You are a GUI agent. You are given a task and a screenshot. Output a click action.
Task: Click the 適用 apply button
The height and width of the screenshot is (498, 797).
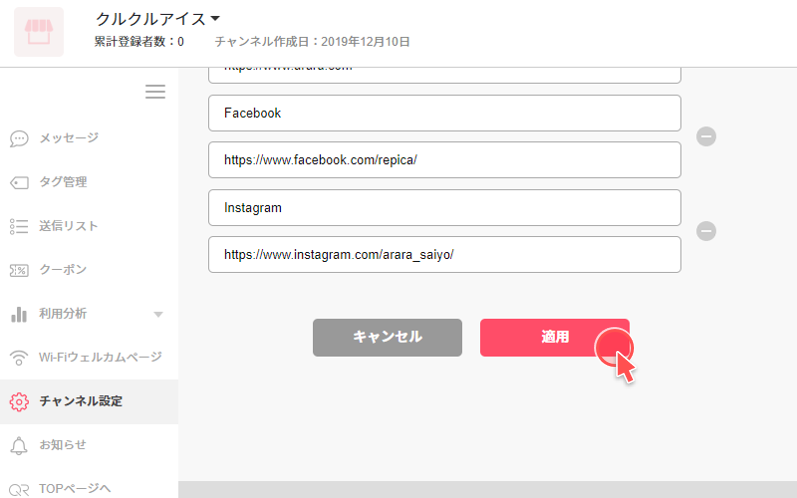click(x=555, y=337)
